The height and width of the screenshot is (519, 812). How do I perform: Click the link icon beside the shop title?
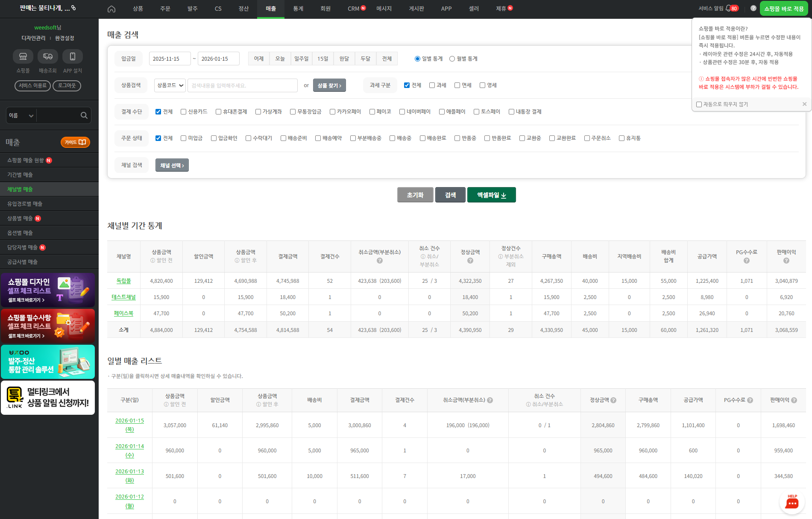(x=73, y=8)
